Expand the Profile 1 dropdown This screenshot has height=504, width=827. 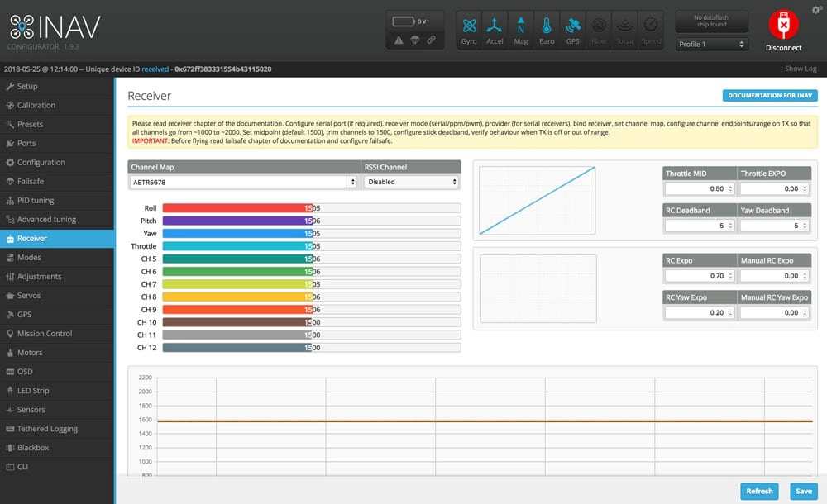pos(712,45)
